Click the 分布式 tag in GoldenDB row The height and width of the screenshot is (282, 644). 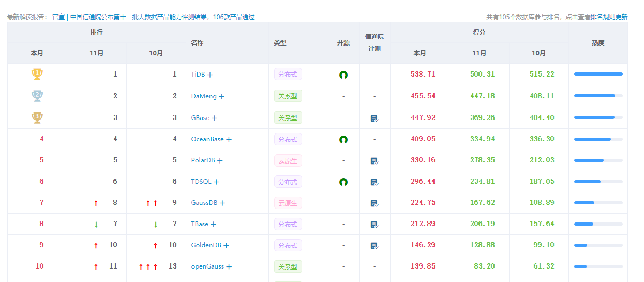(288, 246)
